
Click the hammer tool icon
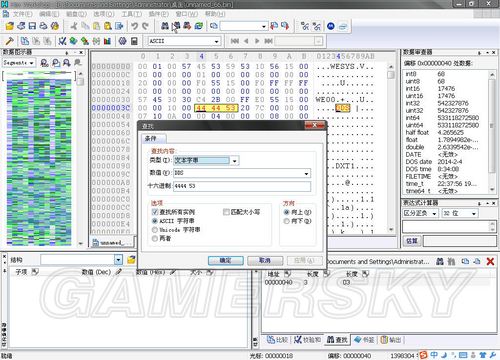[9, 41]
